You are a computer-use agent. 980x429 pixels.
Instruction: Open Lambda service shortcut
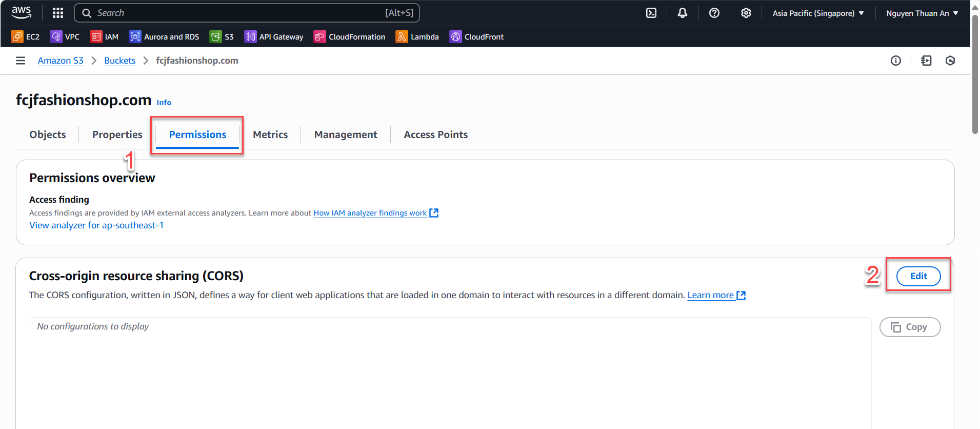[417, 37]
